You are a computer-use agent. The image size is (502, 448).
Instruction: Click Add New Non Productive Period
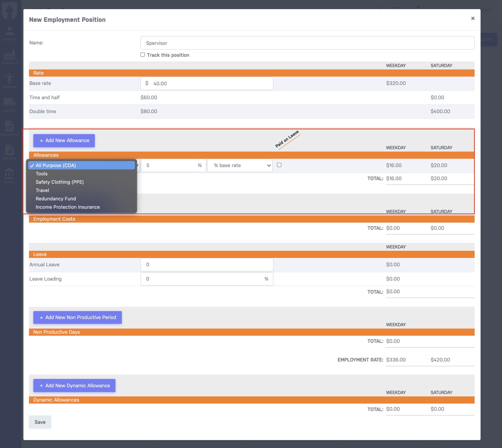pyautogui.click(x=78, y=317)
